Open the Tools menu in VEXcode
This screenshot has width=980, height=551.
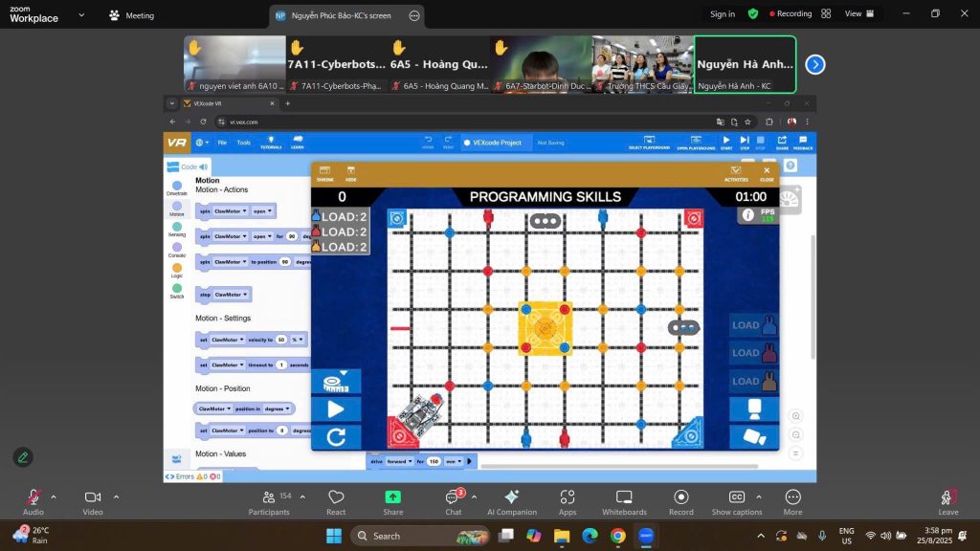click(x=244, y=143)
